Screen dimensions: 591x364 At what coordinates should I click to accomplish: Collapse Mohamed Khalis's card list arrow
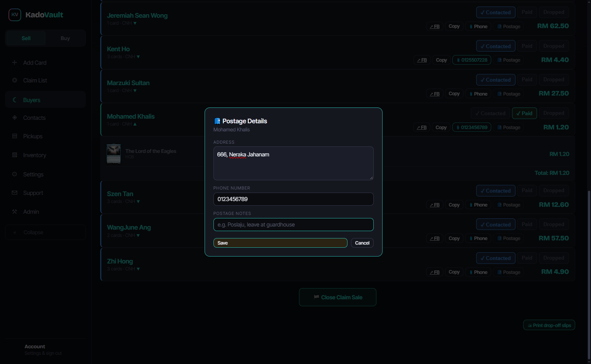(135, 124)
